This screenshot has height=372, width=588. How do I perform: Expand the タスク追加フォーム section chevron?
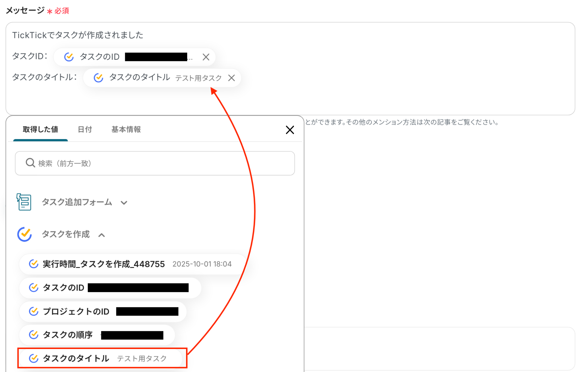(x=124, y=203)
